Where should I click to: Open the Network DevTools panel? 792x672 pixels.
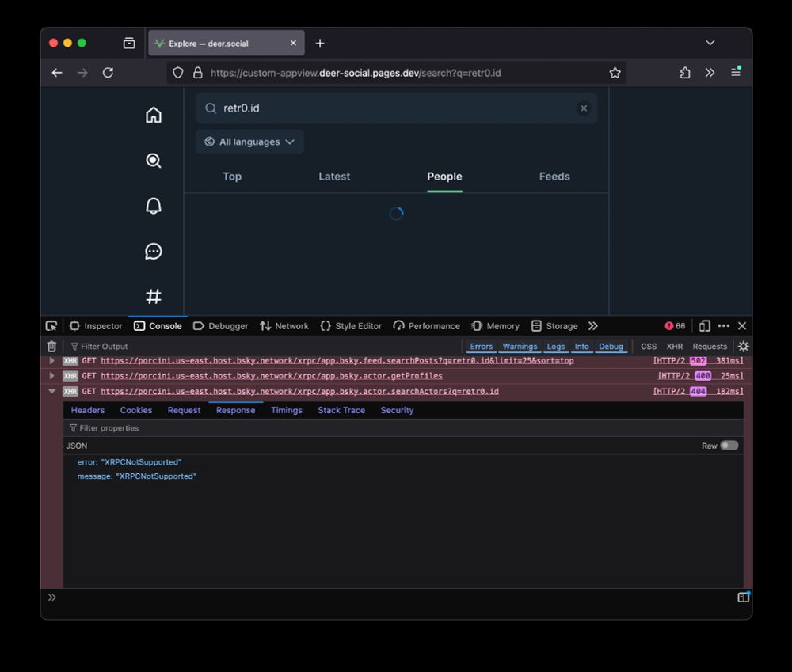pos(284,326)
